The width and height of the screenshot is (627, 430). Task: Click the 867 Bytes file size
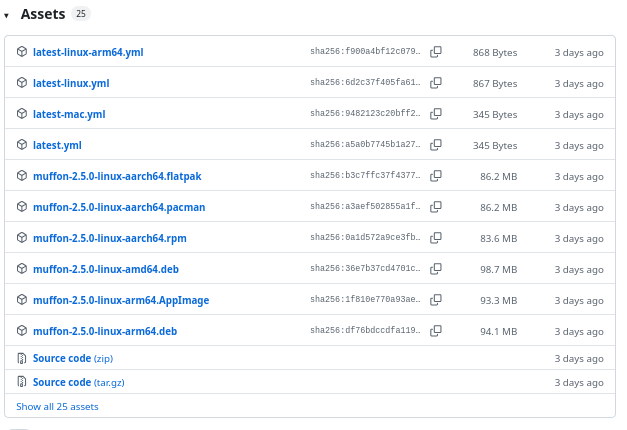click(x=495, y=84)
